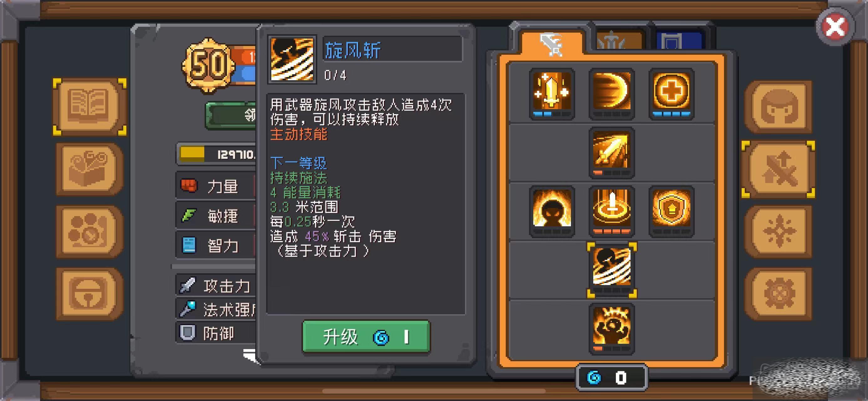Screen dimensions: 868x401
Task: Click the green 升级 upgrade button
Action: 366,336
